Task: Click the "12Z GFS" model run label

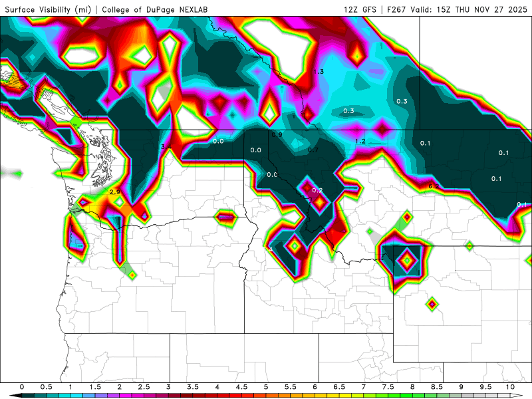Action: coord(360,9)
